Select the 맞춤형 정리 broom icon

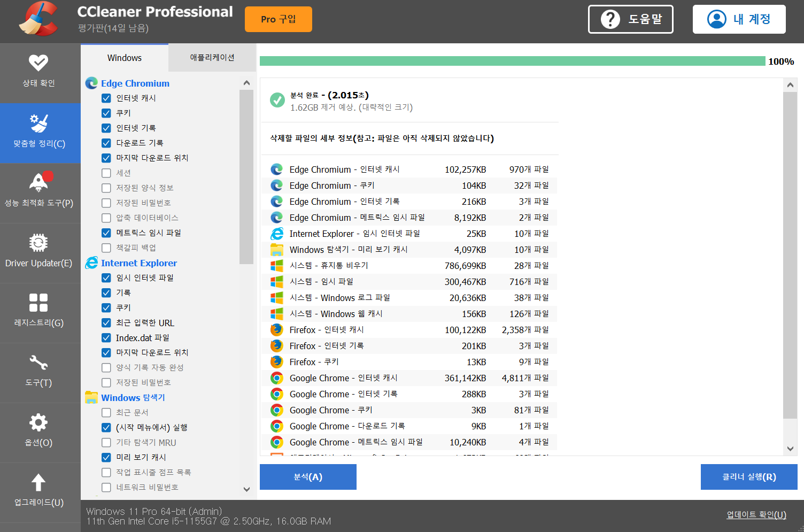[38, 123]
